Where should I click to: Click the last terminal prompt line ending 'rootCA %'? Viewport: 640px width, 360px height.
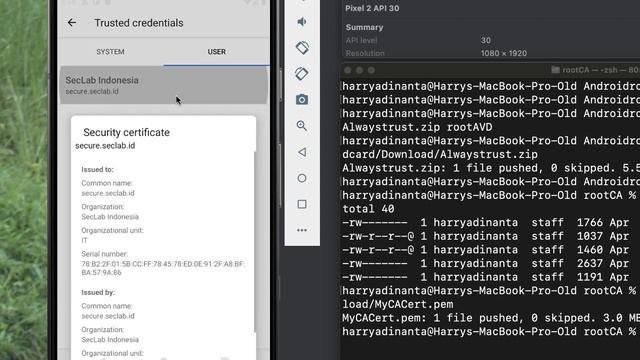[489, 331]
